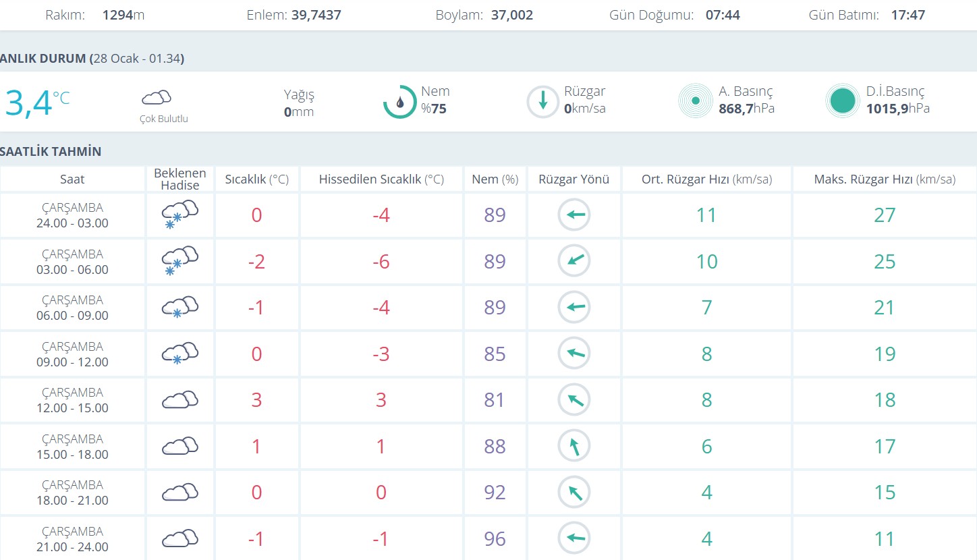The width and height of the screenshot is (977, 560).
Task: Click wind direction arrow for 03.00 - 06.00
Action: pos(574,261)
